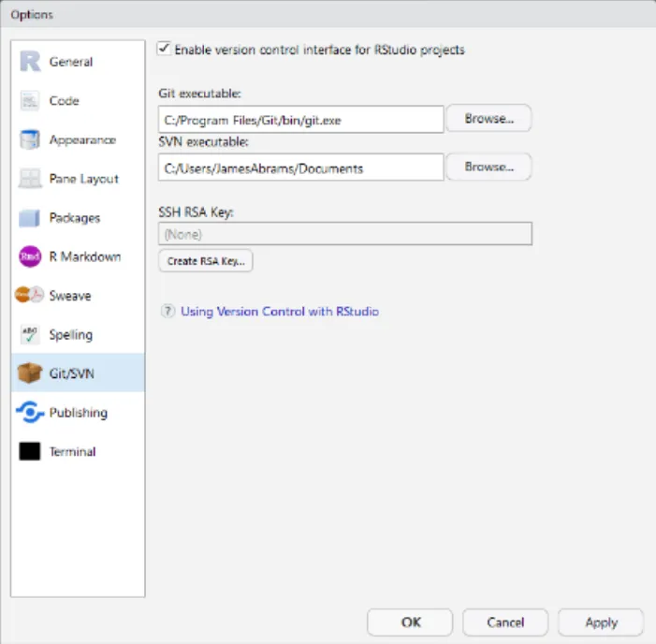Apply the settings changes
Viewport: 656px width, 644px height.
[601, 622]
